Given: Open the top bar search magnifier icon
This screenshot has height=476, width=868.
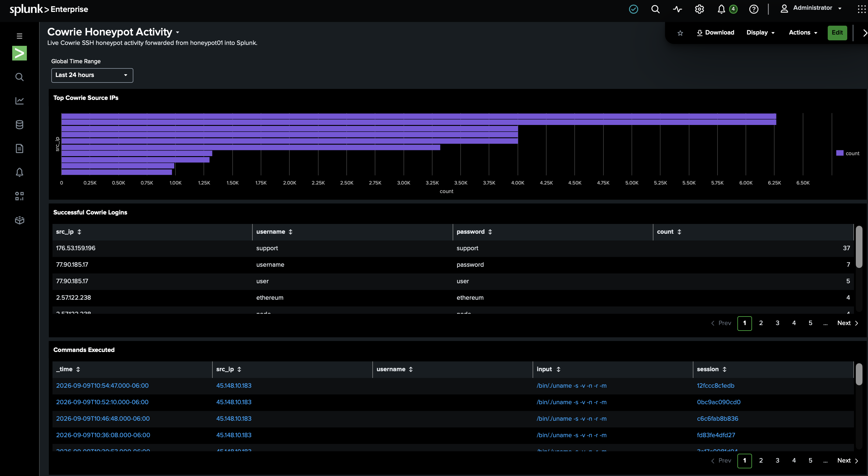Looking at the screenshot, I should coord(655,9).
